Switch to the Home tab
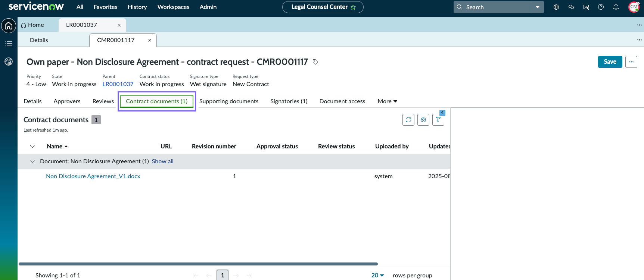Viewport: 644px width, 280px height. coord(32,25)
